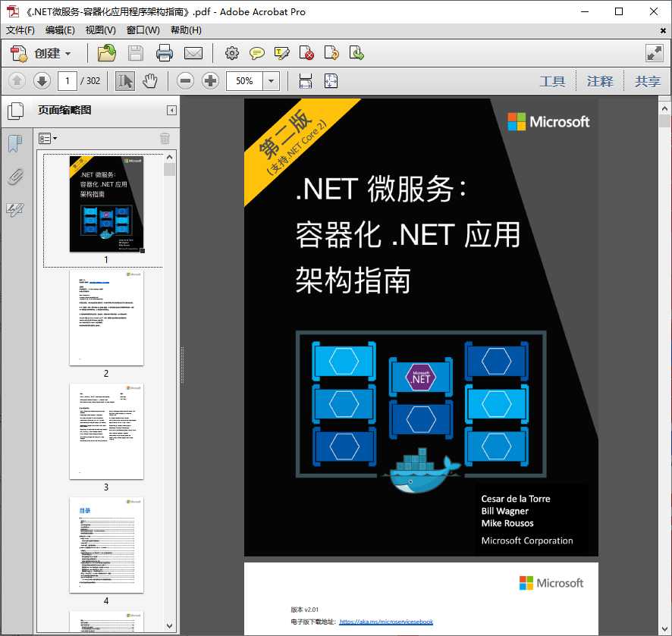Toggle the Selection tool
This screenshot has width=672, height=636.
(x=124, y=81)
